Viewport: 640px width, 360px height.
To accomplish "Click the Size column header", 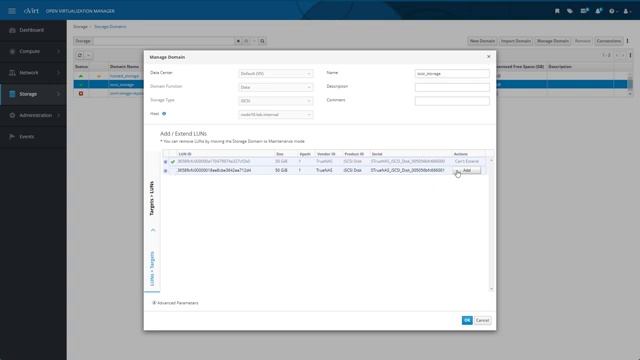I will click(x=280, y=154).
